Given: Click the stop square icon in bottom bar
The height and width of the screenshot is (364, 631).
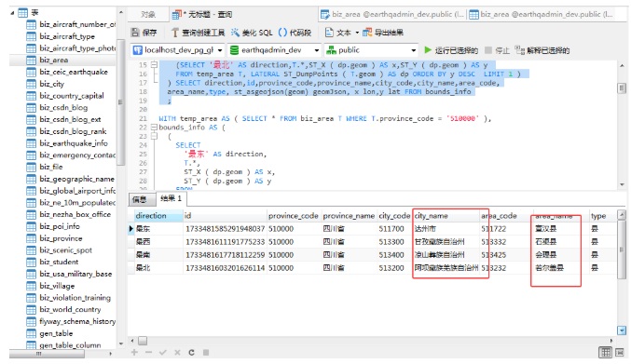Looking at the screenshot, I should 206,352.
